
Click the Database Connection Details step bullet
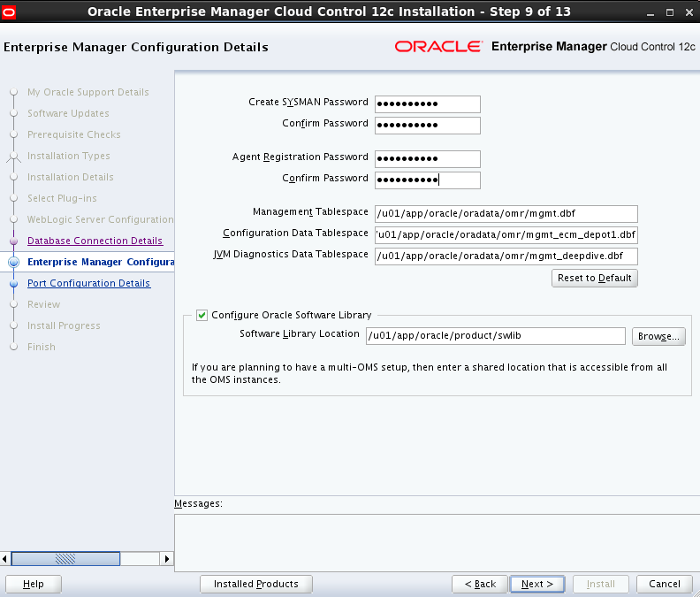pyautogui.click(x=14, y=241)
